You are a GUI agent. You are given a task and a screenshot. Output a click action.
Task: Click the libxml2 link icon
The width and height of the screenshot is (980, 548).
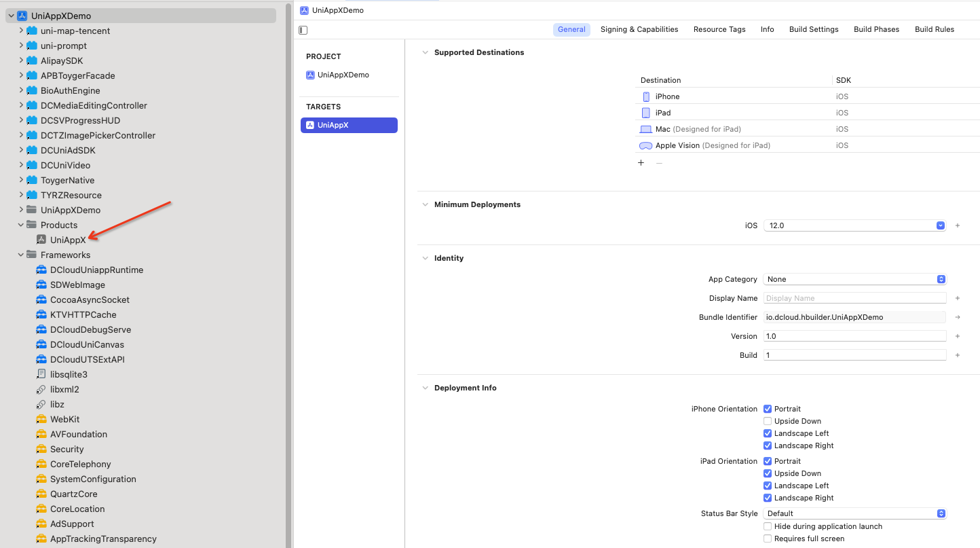point(41,389)
